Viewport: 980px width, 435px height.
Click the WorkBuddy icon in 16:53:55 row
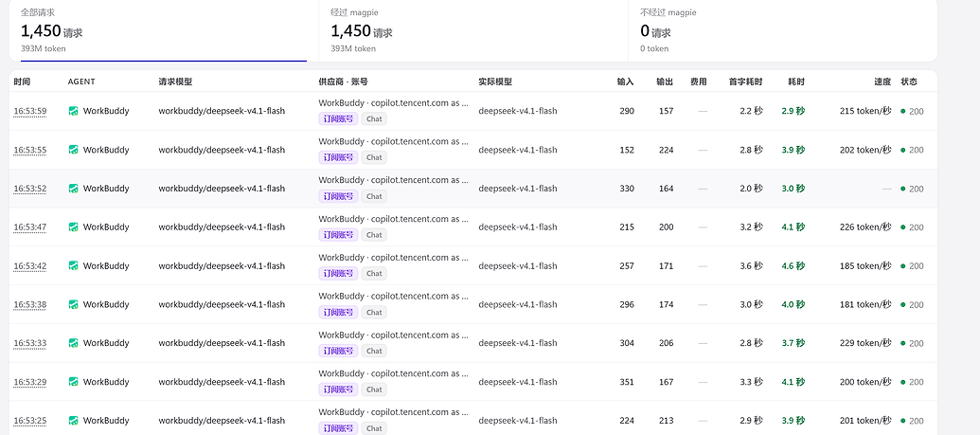[x=73, y=151]
